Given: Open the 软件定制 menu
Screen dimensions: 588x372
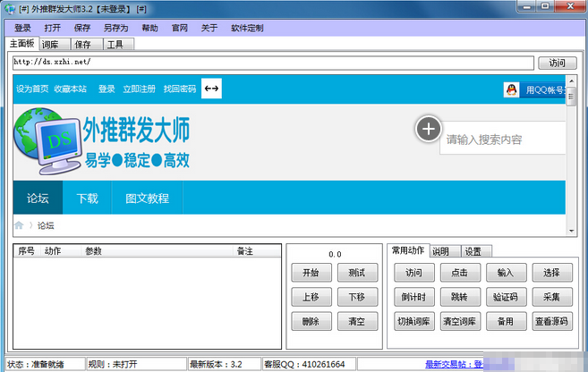Looking at the screenshot, I should [247, 28].
